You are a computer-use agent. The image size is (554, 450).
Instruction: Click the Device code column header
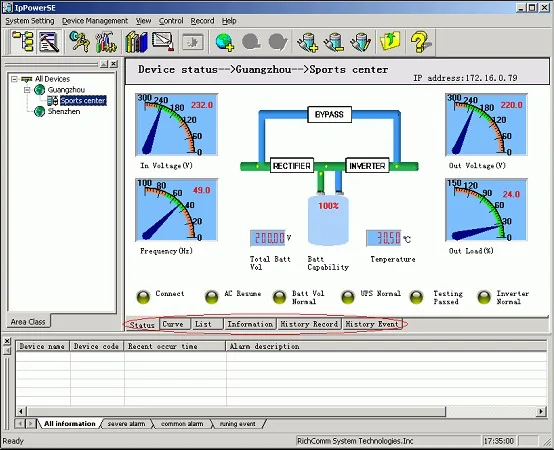point(97,346)
